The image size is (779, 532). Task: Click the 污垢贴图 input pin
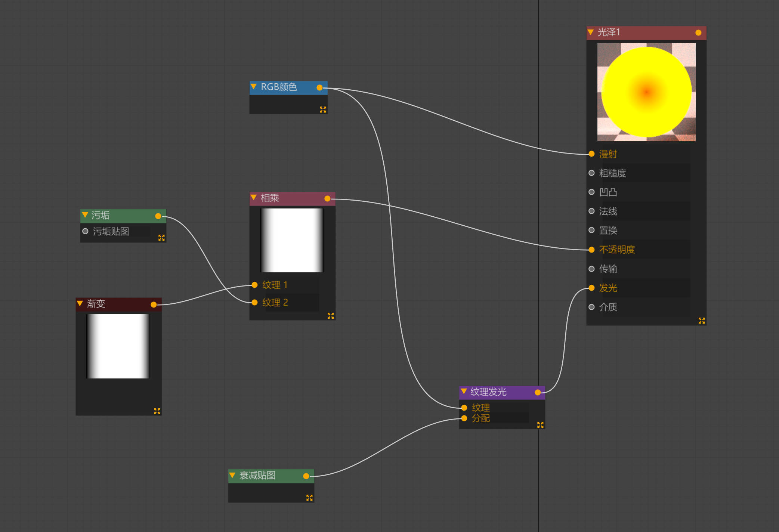tap(85, 231)
